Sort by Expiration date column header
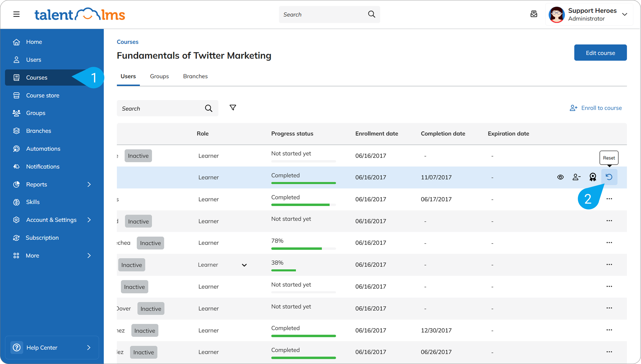 (x=508, y=134)
